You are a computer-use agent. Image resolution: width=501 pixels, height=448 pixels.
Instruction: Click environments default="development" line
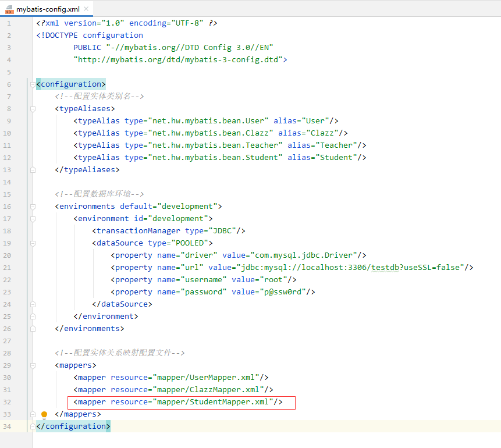point(138,207)
